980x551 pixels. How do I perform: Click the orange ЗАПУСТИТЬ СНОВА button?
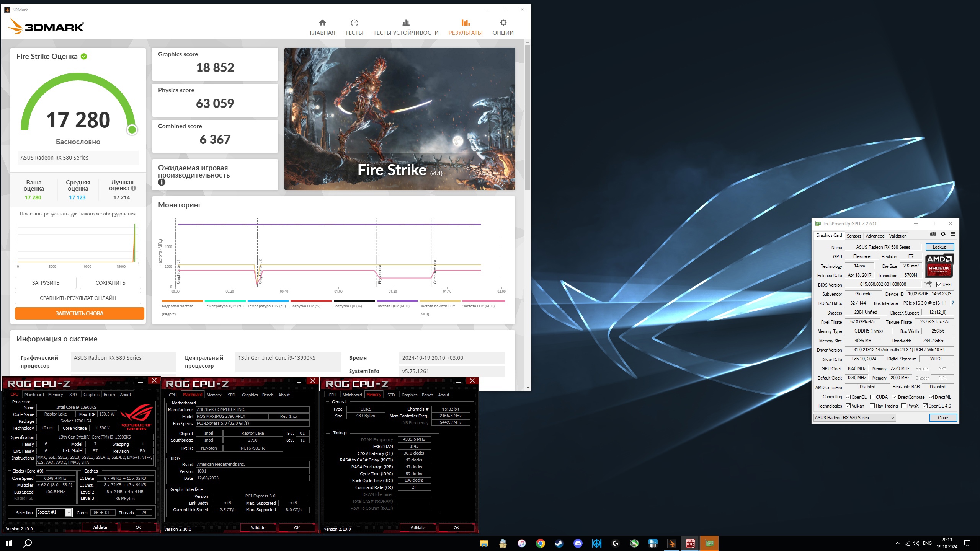[x=80, y=313]
